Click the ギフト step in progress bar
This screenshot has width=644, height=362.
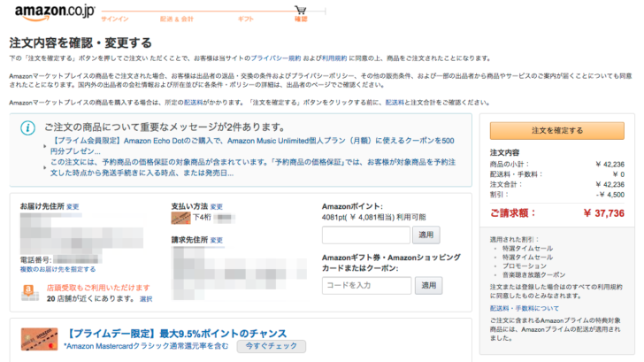(246, 19)
